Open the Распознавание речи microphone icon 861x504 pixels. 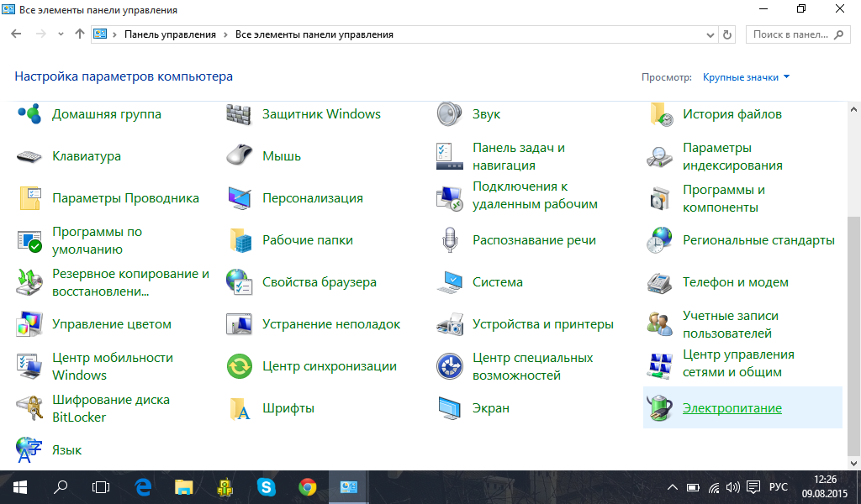[x=449, y=240]
